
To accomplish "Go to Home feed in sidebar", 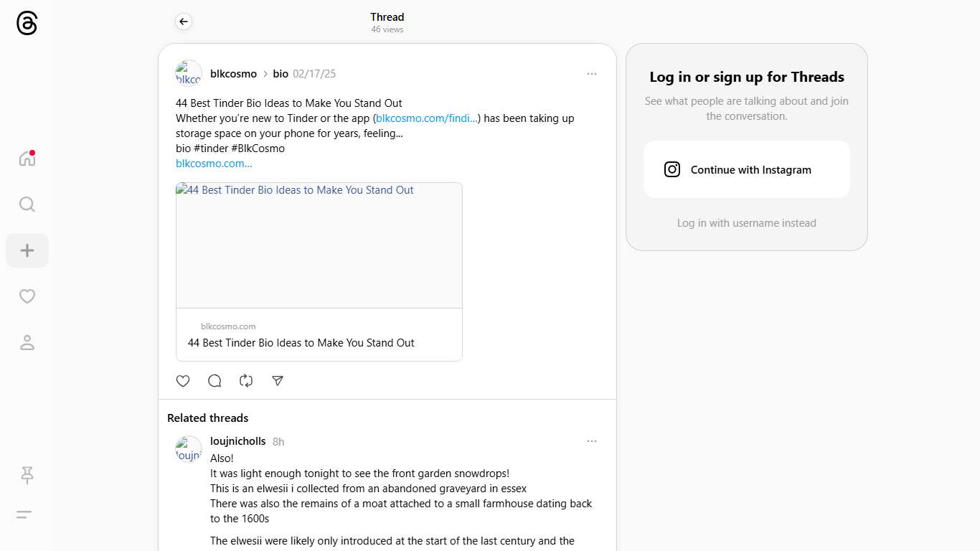I will click(x=27, y=159).
